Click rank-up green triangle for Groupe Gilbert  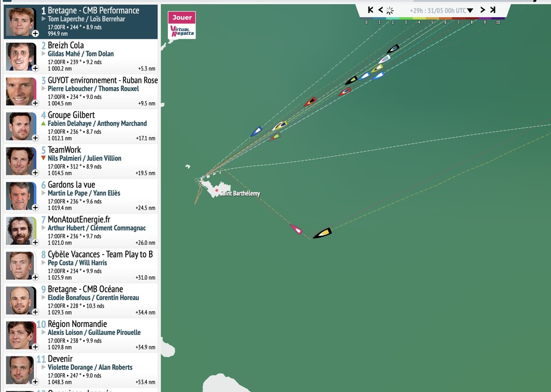pyautogui.click(x=44, y=123)
